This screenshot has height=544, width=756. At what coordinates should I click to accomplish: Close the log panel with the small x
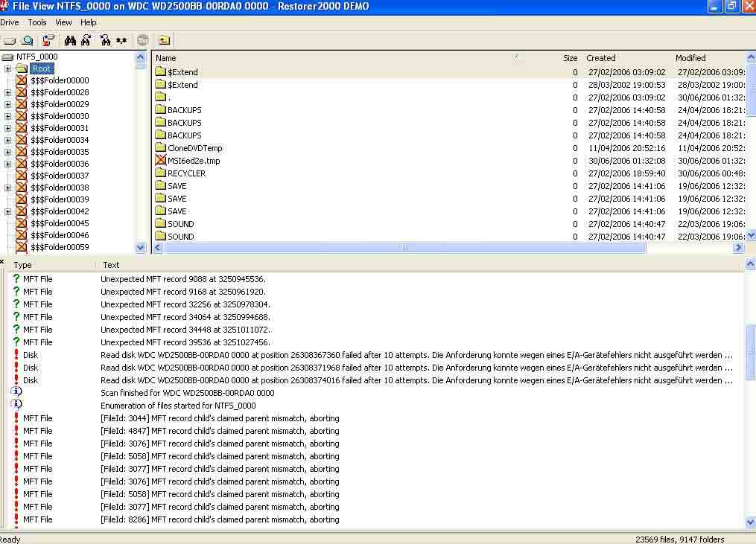point(2,262)
